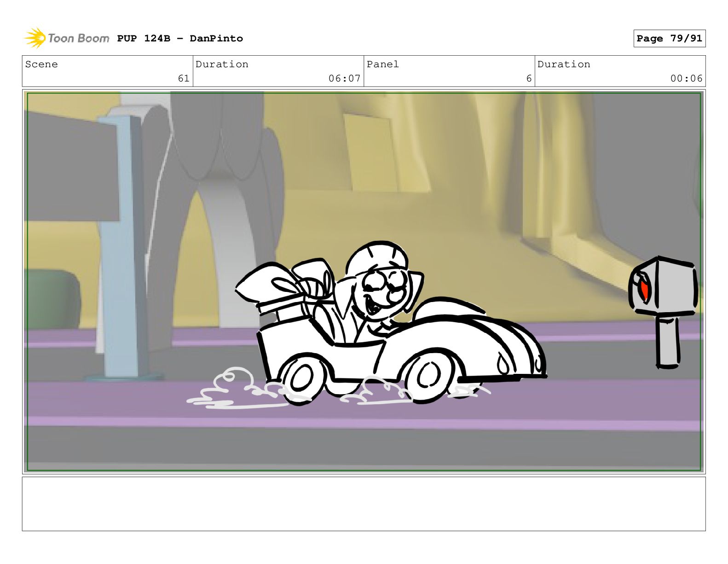The width and height of the screenshot is (728, 564).
Task: Click the scene number '61'
Action: pos(184,79)
